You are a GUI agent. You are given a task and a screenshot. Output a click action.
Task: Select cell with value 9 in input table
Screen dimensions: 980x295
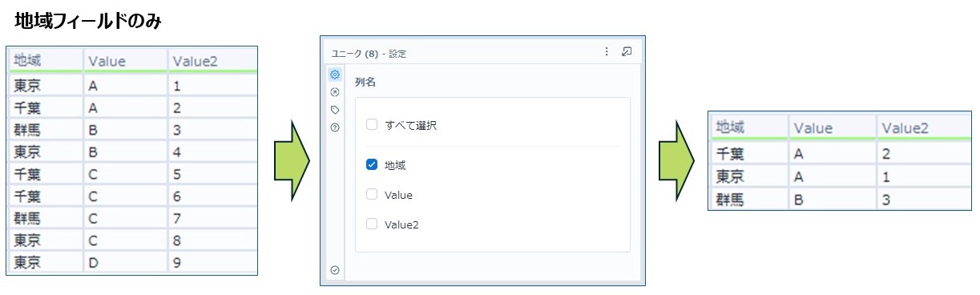212,262
